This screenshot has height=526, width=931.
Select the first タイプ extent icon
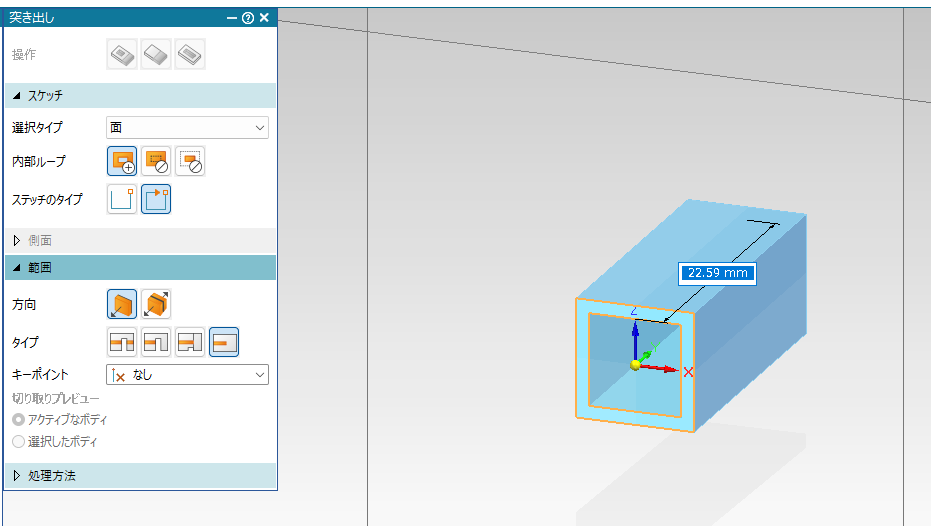click(122, 342)
